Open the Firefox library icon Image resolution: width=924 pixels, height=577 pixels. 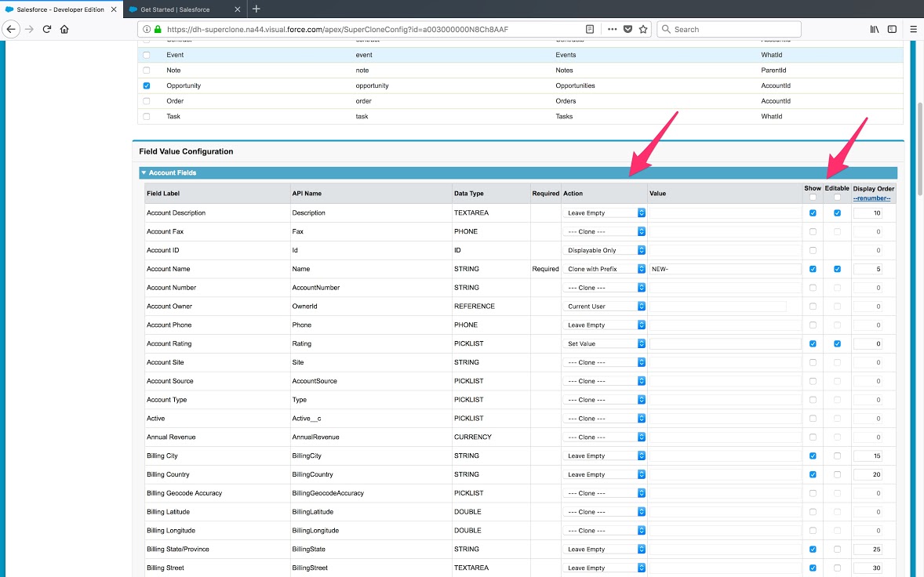(x=875, y=29)
